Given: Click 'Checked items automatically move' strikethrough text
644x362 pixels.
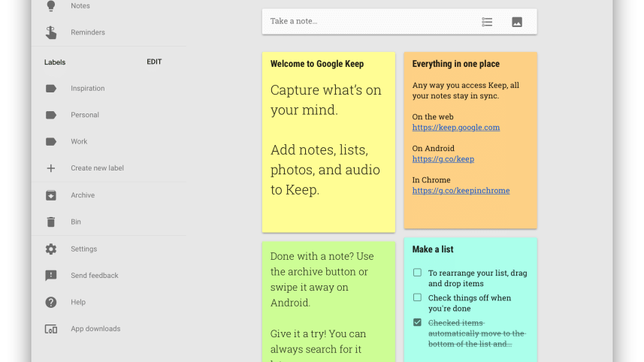Looking at the screenshot, I should pyautogui.click(x=477, y=333).
